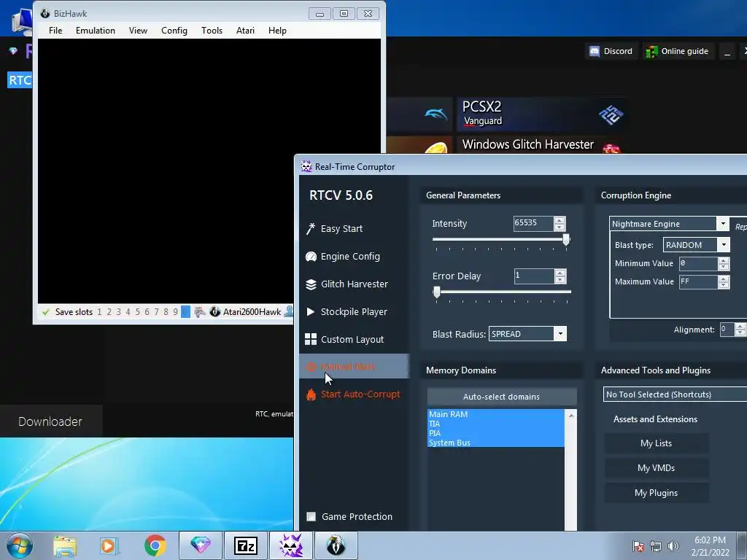Click the Auto-select domains button
The height and width of the screenshot is (560, 747).
click(x=502, y=397)
